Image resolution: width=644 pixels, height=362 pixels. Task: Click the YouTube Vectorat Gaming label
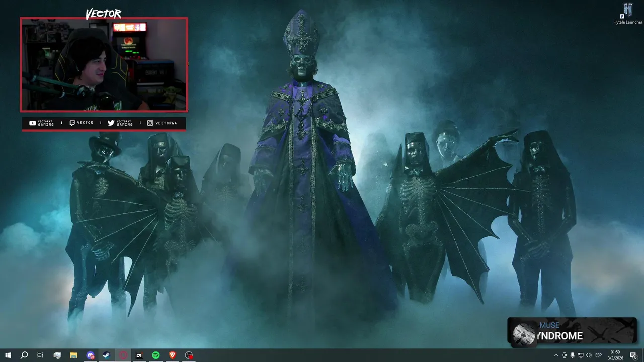[42, 123]
